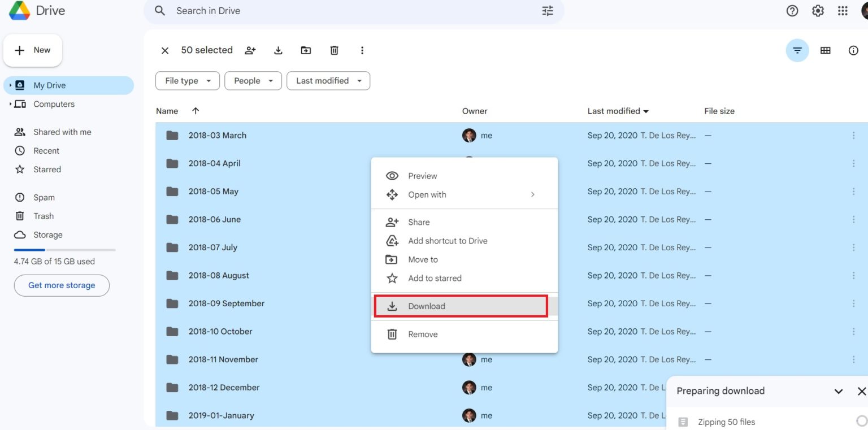Select the Move to folder icon
Viewport: 868px width, 430px height.
306,50
